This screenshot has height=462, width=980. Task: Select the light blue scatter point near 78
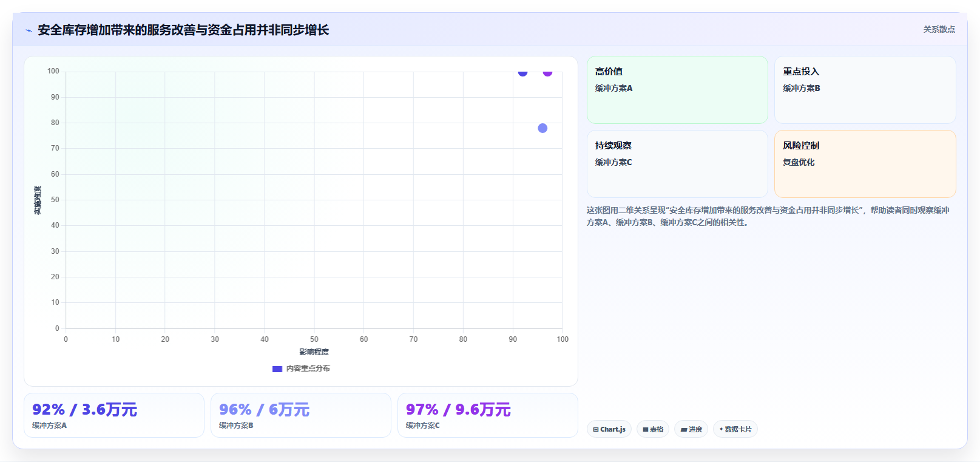[542, 128]
